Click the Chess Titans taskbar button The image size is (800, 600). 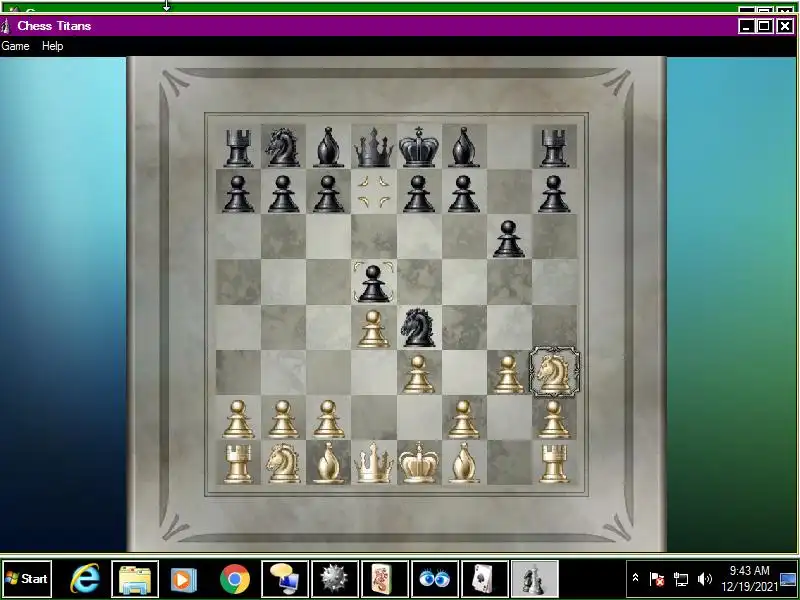coord(535,579)
